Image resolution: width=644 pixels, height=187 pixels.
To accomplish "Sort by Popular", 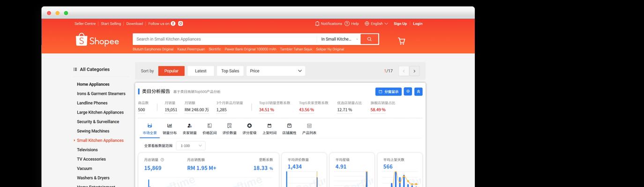I will (171, 71).
